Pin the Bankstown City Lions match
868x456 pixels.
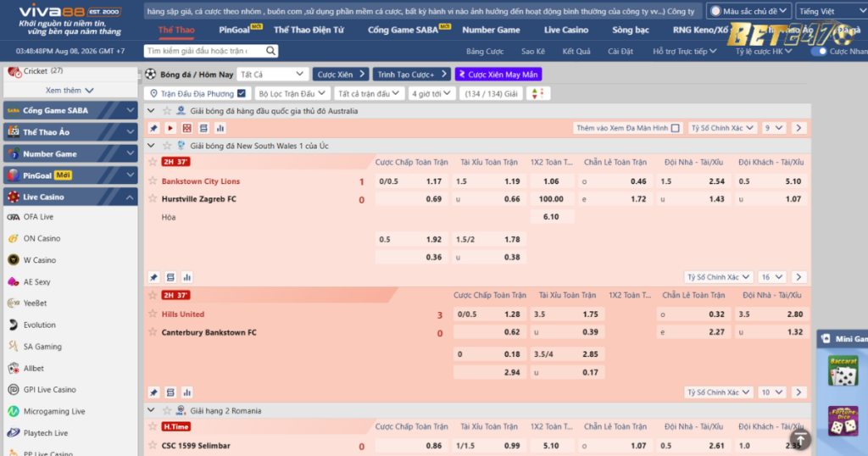click(x=154, y=277)
